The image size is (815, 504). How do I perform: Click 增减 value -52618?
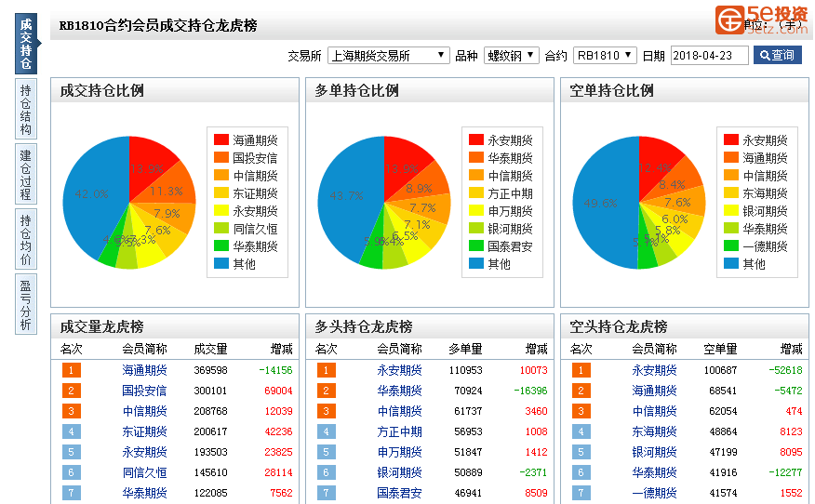785,370
